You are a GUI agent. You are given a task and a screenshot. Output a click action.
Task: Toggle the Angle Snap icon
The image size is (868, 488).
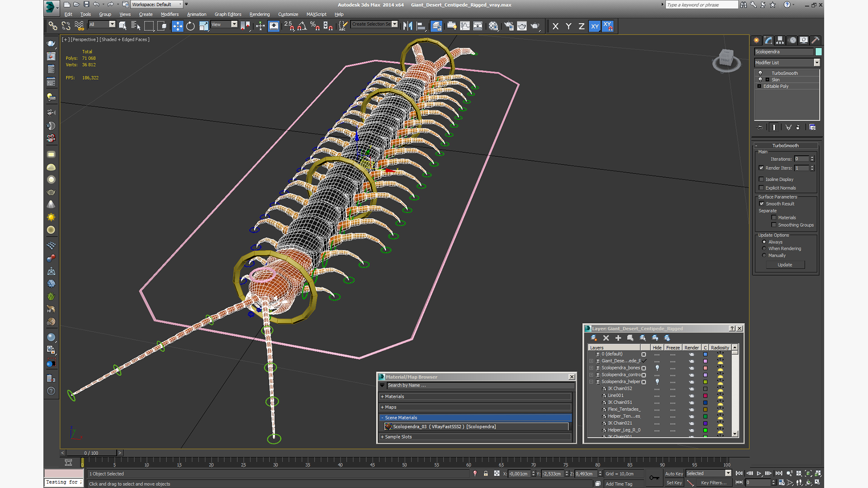tap(302, 26)
